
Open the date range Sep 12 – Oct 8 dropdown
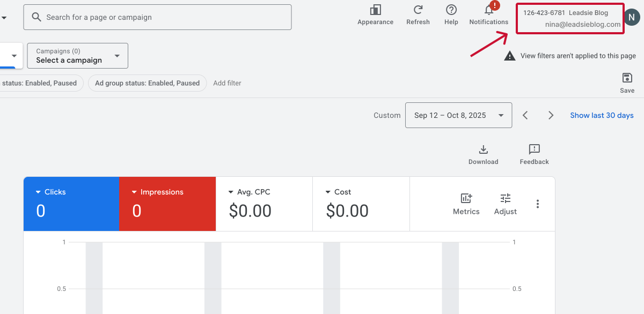(458, 115)
